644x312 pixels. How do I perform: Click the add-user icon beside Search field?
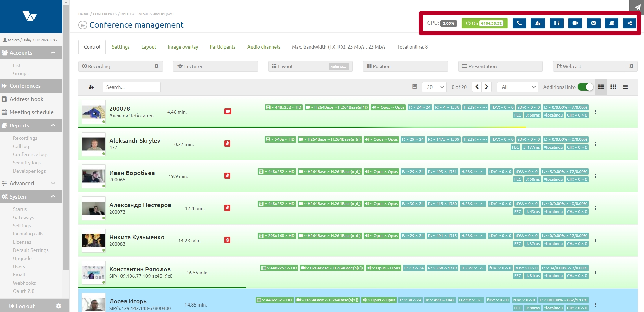point(91,87)
